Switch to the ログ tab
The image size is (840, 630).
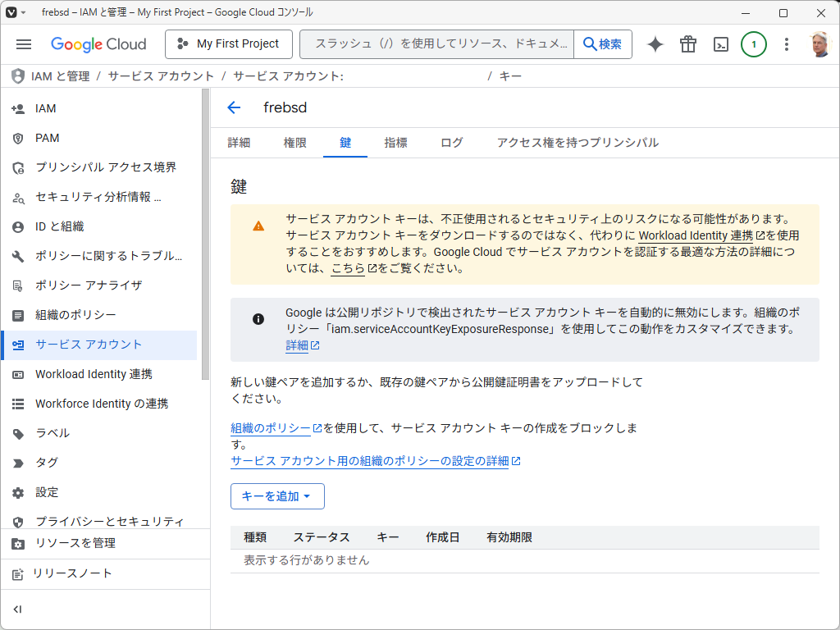click(x=452, y=143)
